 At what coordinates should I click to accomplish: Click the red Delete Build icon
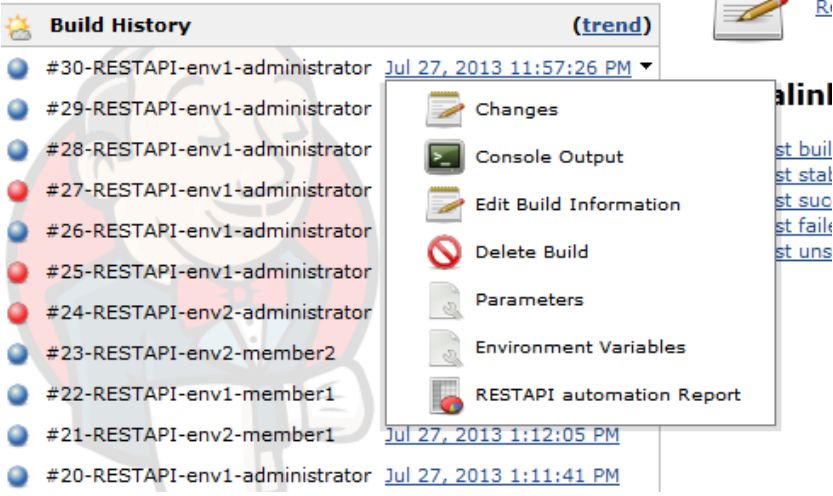tap(445, 252)
